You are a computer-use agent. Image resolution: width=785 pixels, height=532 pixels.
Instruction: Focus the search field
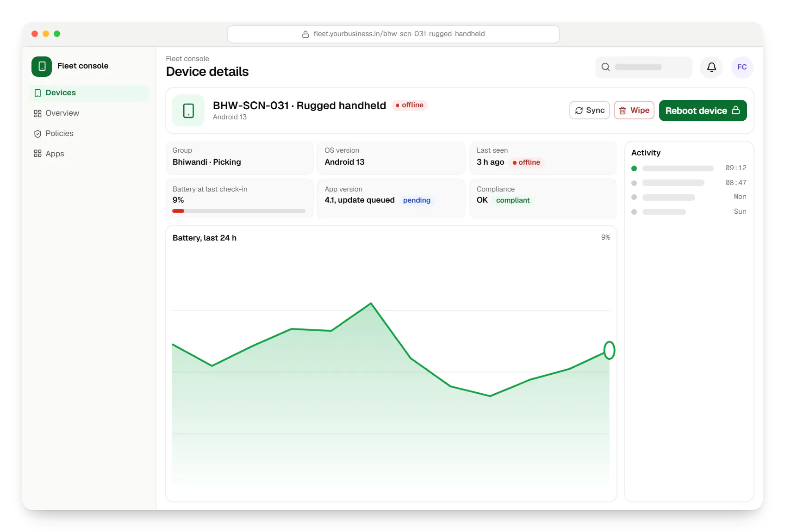click(643, 67)
